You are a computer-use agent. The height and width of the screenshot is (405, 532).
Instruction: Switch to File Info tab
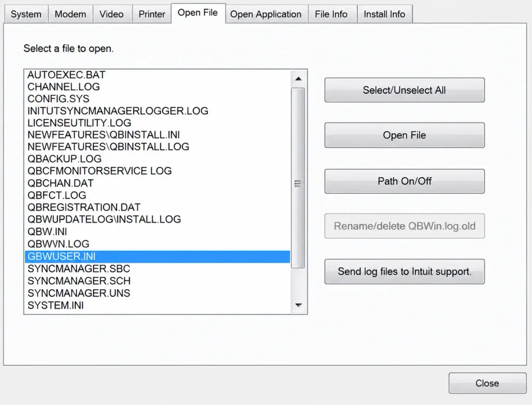(x=331, y=14)
